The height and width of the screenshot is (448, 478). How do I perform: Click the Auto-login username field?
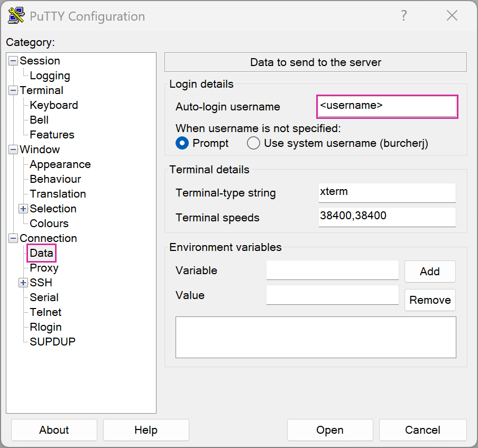[x=387, y=106]
